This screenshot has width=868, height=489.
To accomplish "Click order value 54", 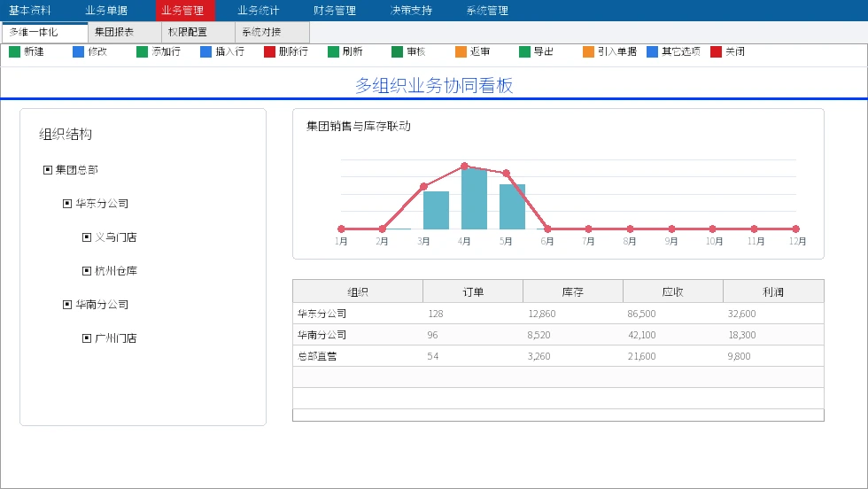I will [x=433, y=357].
